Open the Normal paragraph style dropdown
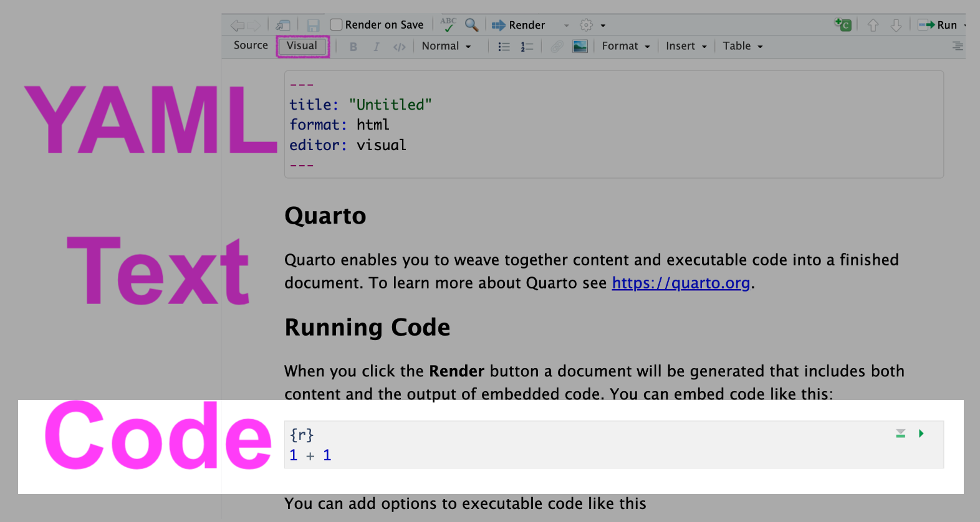This screenshot has height=522, width=980. (x=446, y=46)
